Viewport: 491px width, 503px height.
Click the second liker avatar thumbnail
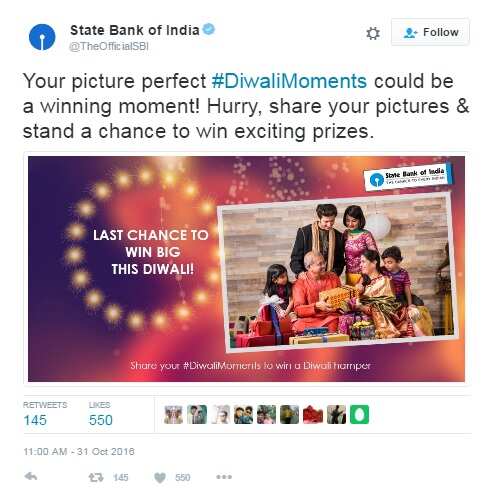coord(197,414)
